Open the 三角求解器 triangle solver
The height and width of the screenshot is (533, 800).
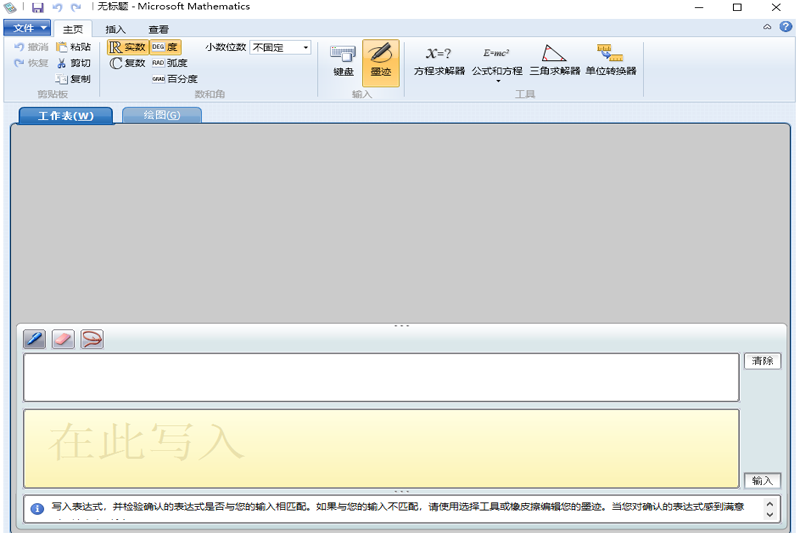click(555, 62)
